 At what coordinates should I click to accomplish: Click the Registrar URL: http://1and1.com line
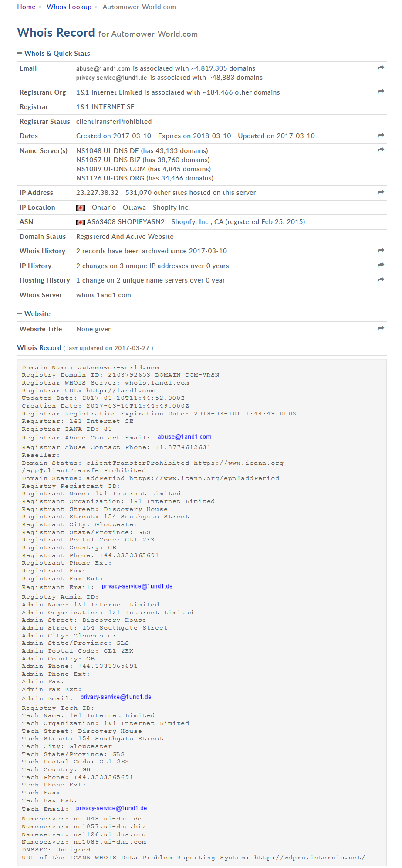(88, 391)
